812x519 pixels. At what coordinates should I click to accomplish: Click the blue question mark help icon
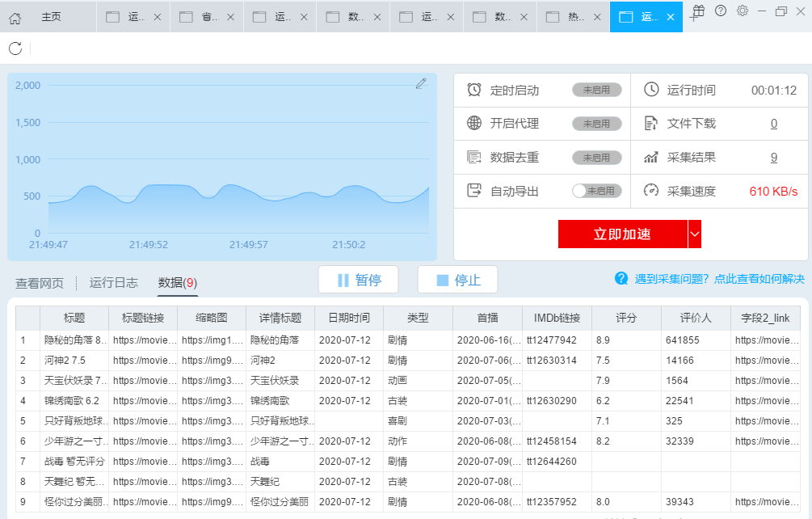(621, 279)
